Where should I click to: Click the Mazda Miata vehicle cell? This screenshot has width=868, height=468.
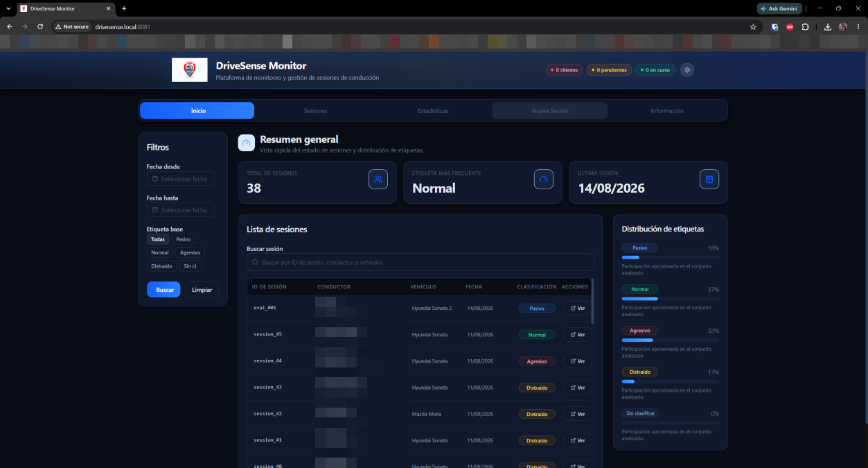427,414
